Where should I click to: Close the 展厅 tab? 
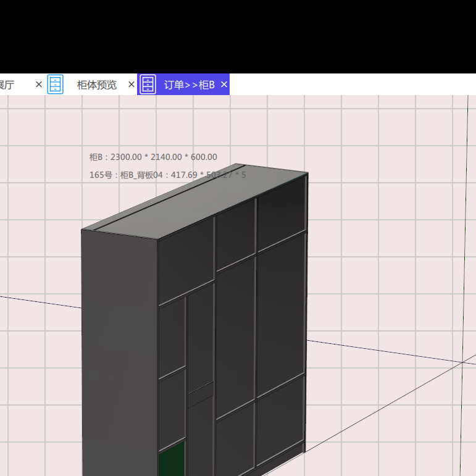tap(38, 85)
